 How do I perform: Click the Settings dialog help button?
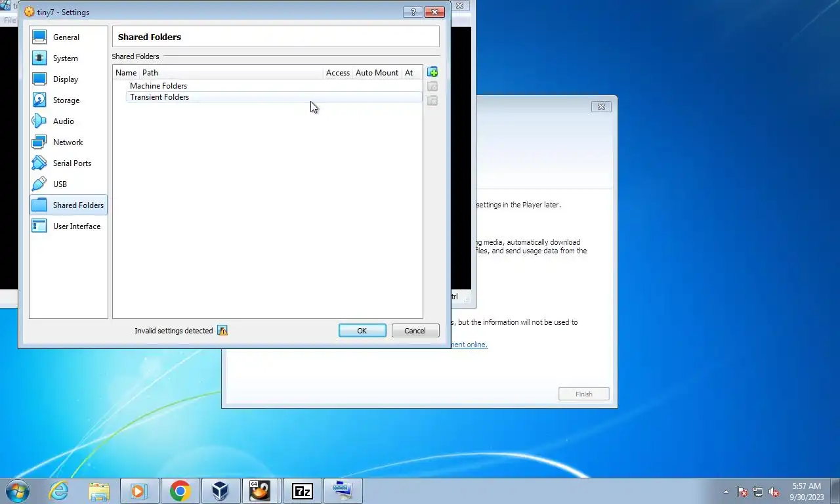[413, 12]
